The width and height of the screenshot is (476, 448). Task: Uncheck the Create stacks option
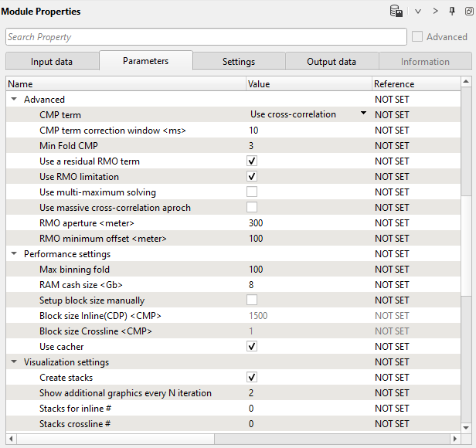(252, 378)
